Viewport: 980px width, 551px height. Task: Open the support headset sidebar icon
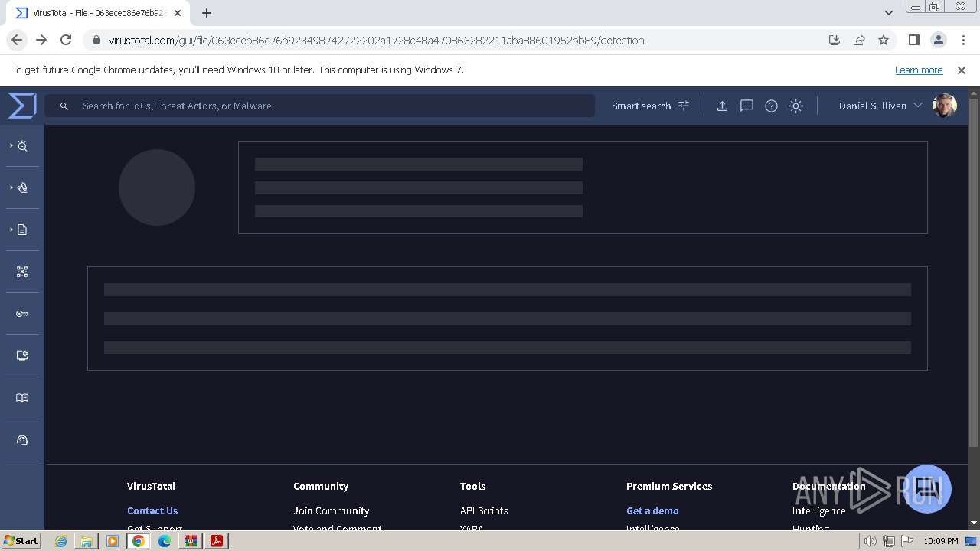[22, 440]
